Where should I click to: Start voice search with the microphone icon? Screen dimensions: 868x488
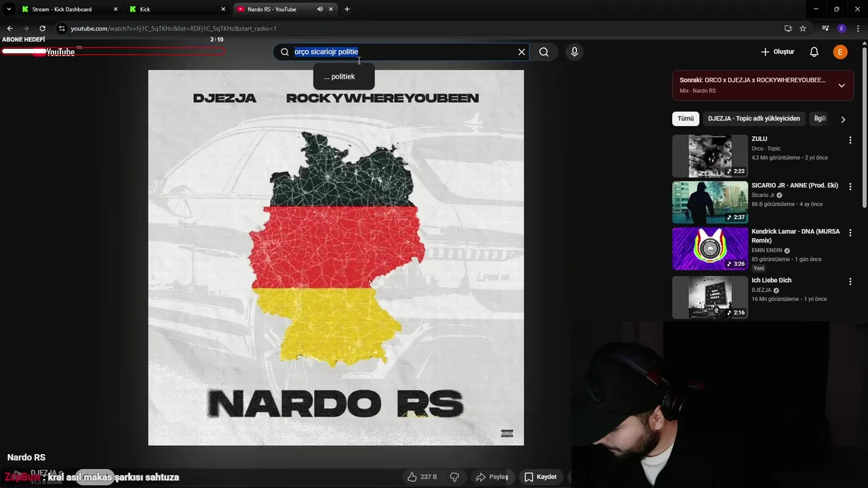tap(574, 52)
